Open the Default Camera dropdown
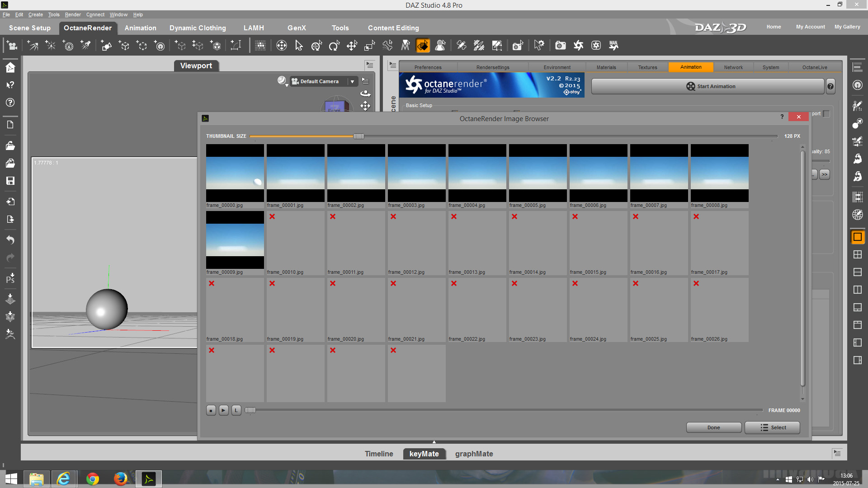 (x=352, y=81)
